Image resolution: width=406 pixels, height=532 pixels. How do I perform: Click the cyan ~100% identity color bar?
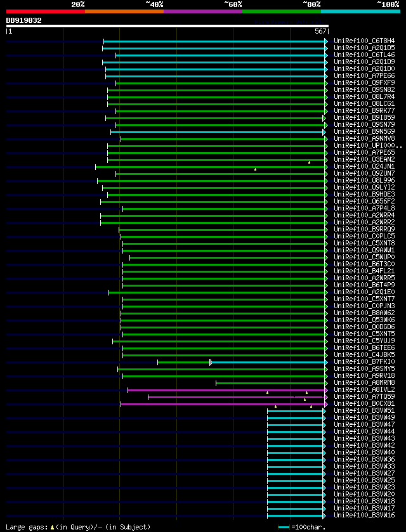[x=360, y=11]
